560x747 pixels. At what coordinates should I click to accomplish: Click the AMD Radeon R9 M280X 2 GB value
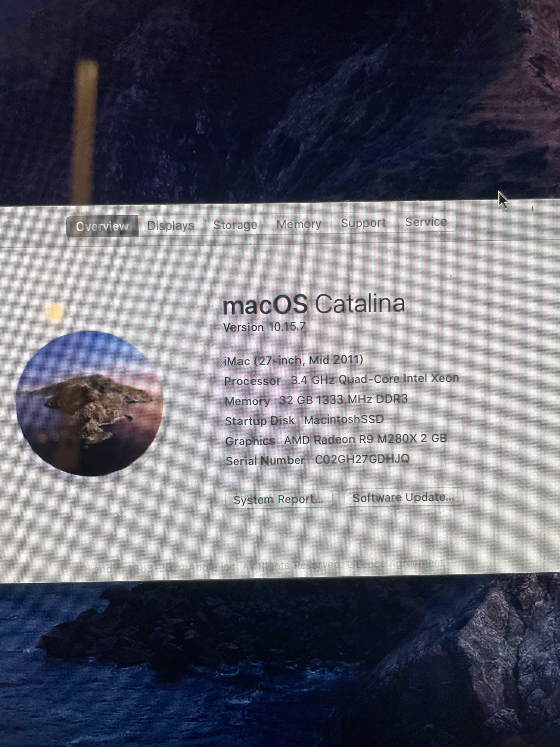365,439
